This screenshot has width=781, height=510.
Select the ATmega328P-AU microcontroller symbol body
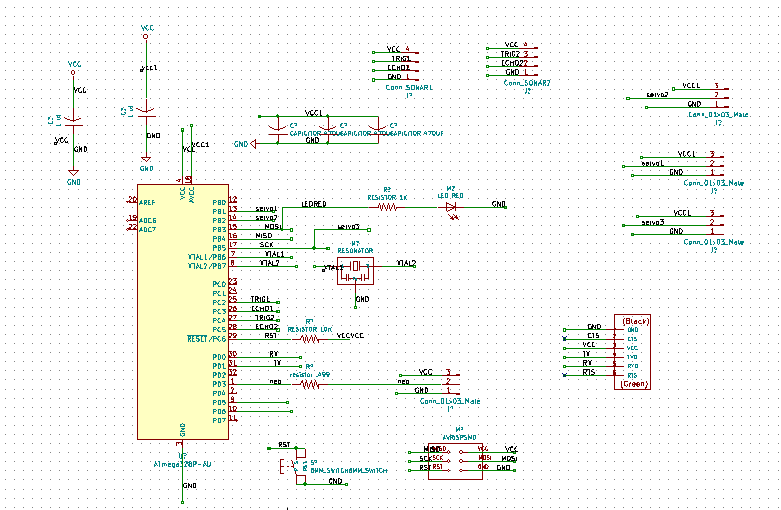pos(183,312)
